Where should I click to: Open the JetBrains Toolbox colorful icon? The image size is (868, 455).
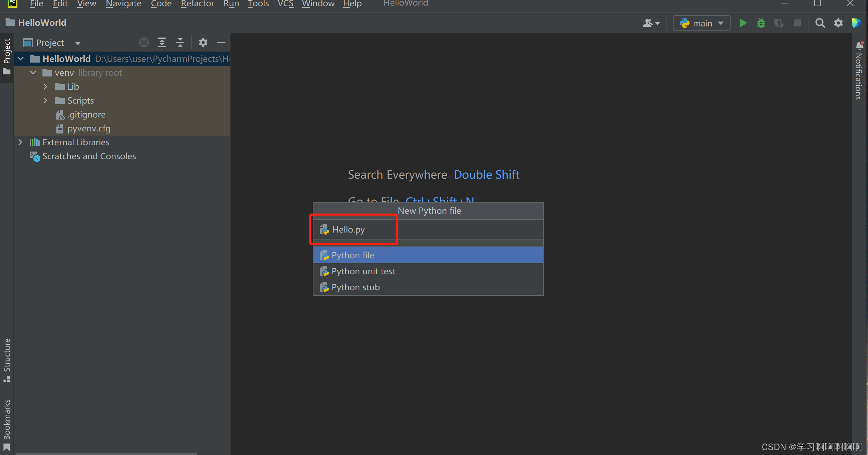pyautogui.click(x=856, y=23)
